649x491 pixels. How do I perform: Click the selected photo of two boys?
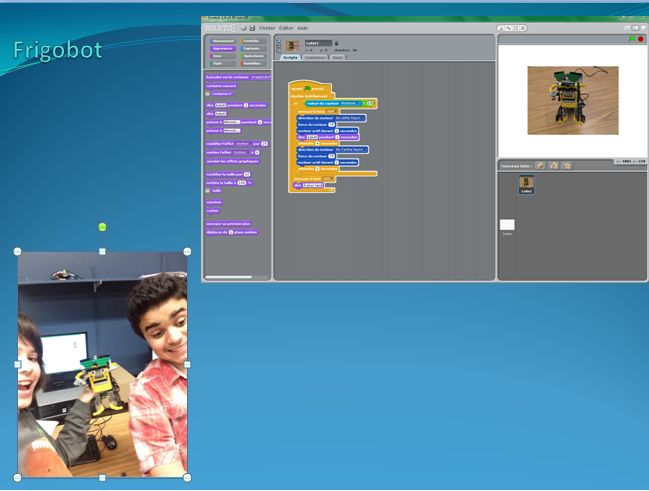[x=102, y=365]
